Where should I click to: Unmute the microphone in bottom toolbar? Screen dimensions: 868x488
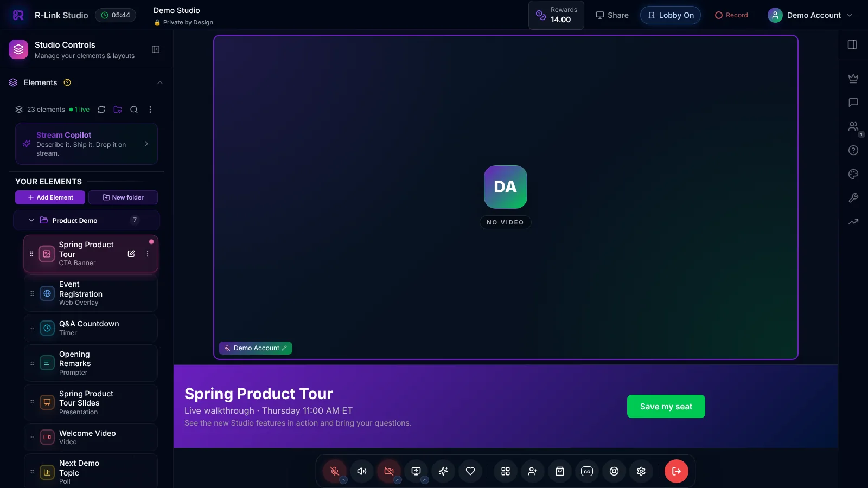pos(335,471)
